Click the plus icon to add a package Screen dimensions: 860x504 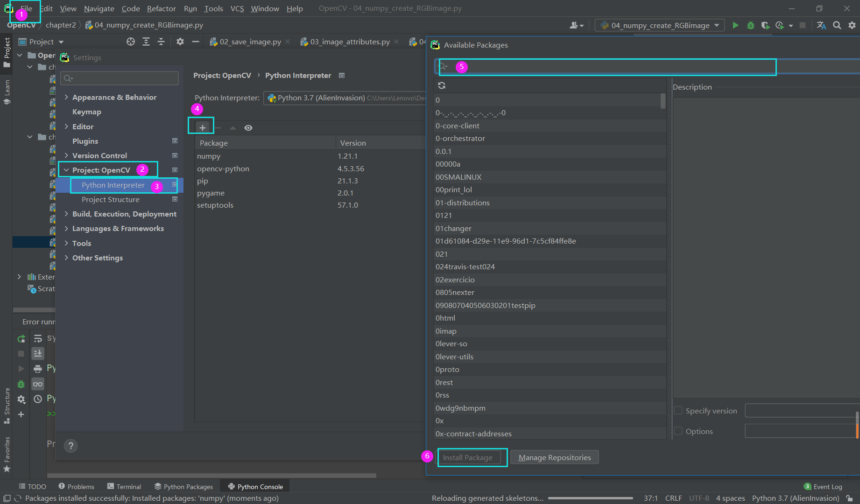[202, 127]
